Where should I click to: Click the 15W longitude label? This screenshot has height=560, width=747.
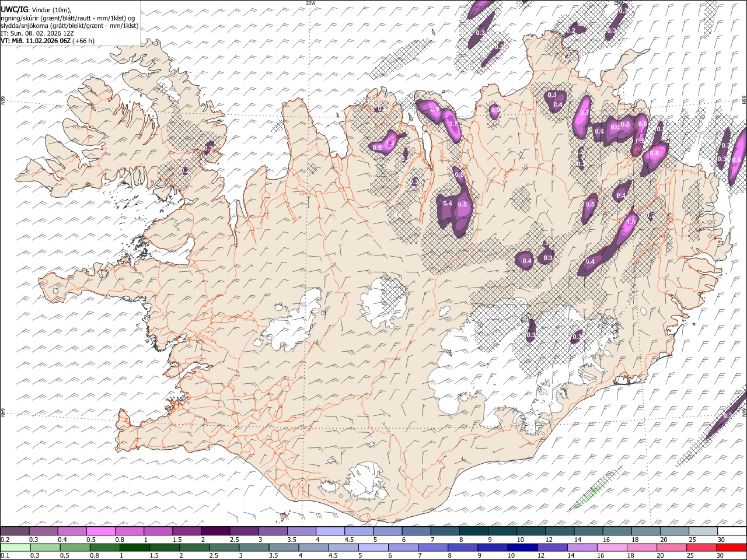(618, 3)
